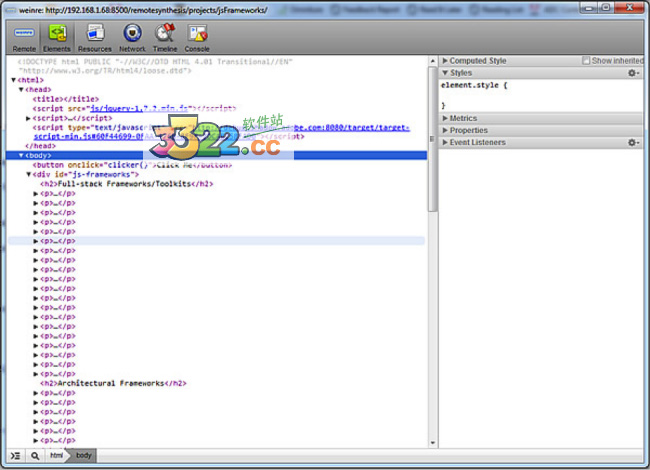Toggle console drawer icon in status bar
The image size is (650, 470).
click(x=15, y=456)
